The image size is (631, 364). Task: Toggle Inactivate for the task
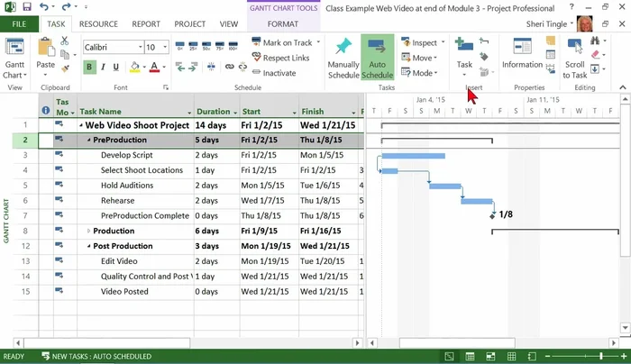coord(274,73)
